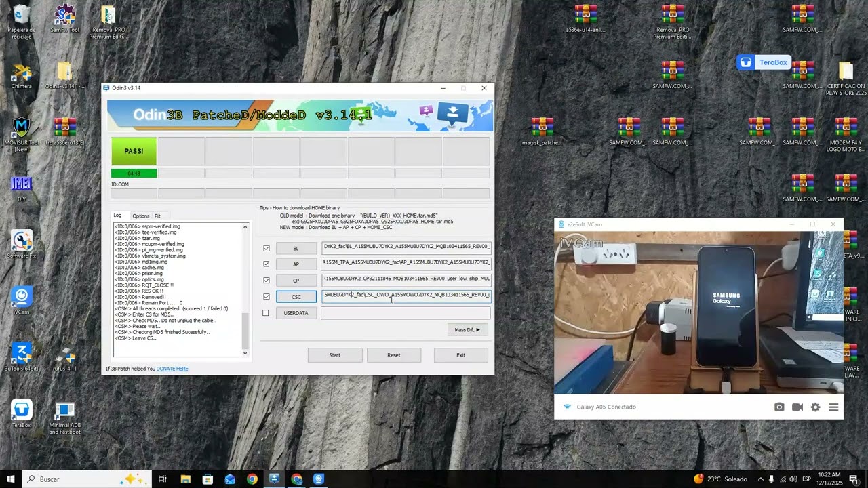Click the ESP language indicator
This screenshot has height=488, width=868.
pyautogui.click(x=807, y=479)
